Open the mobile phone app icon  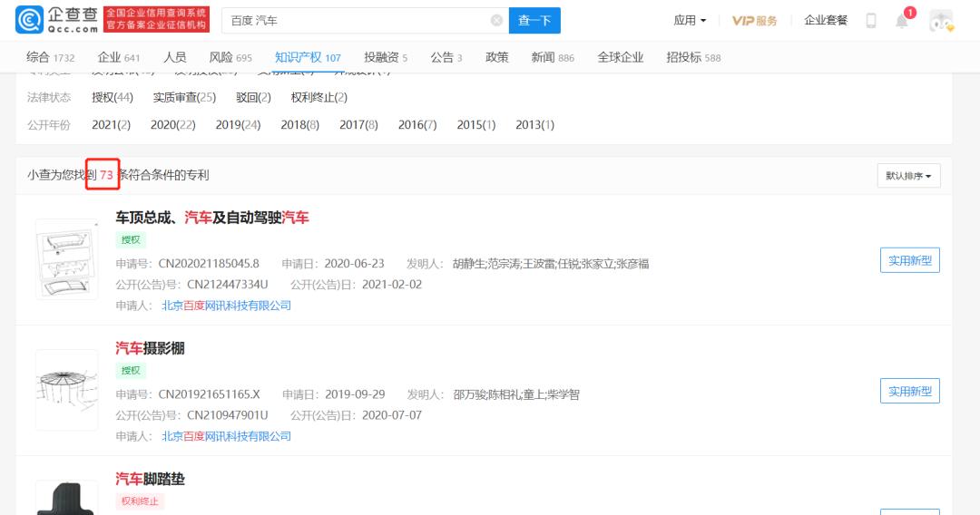click(871, 21)
